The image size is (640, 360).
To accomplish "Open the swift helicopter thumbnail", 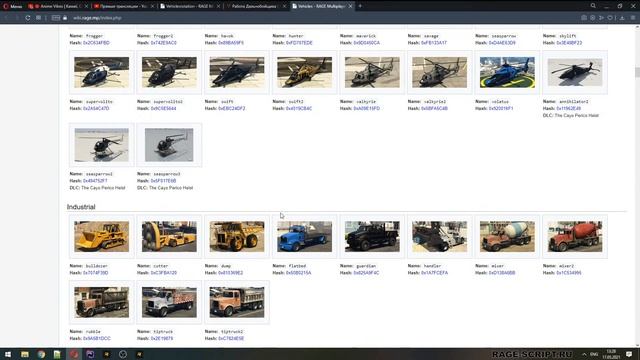I will pos(237,72).
